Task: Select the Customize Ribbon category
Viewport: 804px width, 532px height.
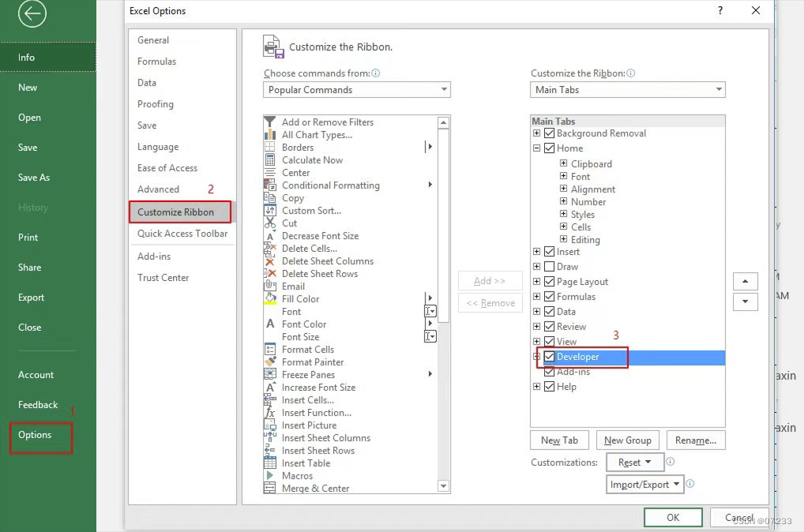Action: coord(180,212)
